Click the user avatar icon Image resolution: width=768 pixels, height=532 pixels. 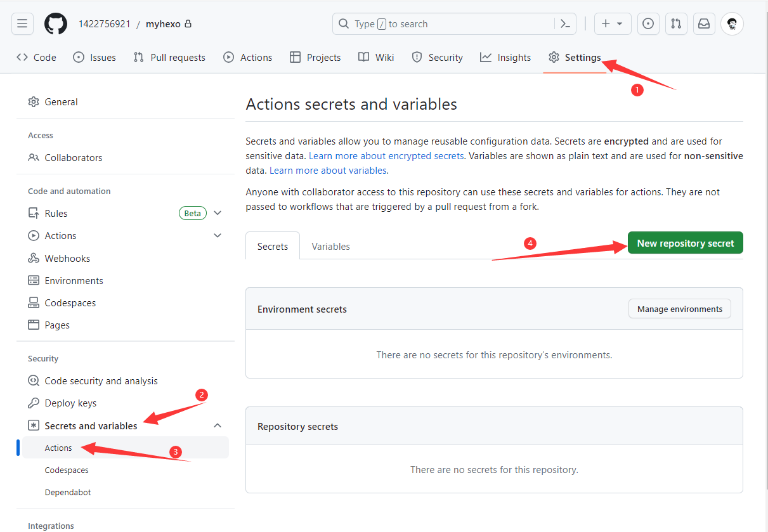coord(732,24)
